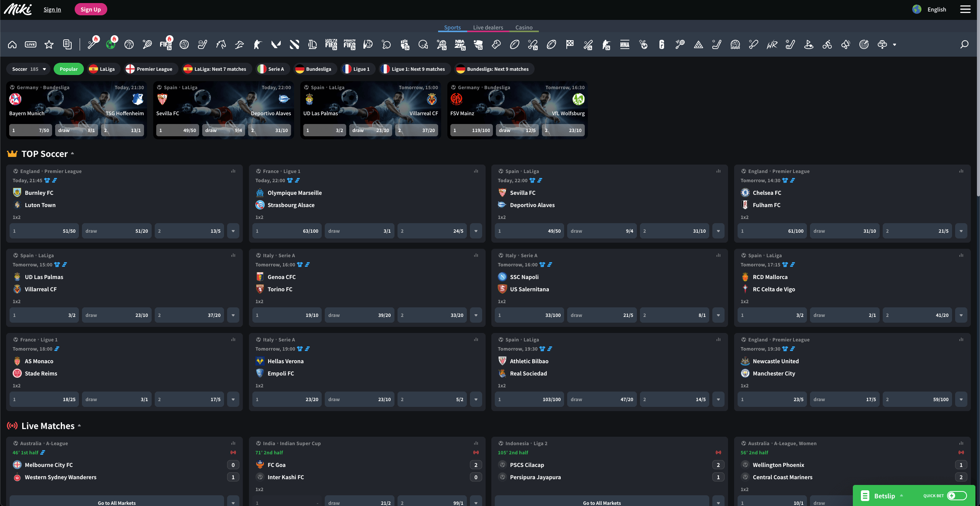Select the Badminton sport icon
The width and height of the screenshot is (980, 506).
coord(680,45)
